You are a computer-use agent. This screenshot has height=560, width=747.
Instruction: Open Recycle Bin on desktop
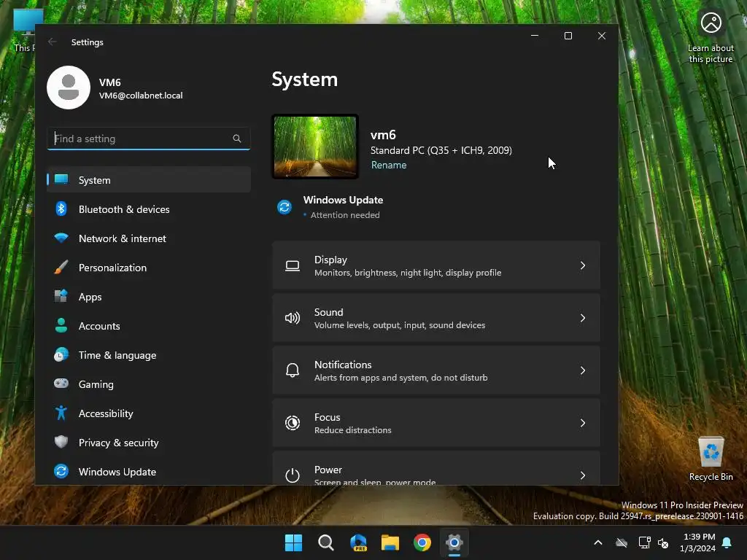click(x=711, y=459)
